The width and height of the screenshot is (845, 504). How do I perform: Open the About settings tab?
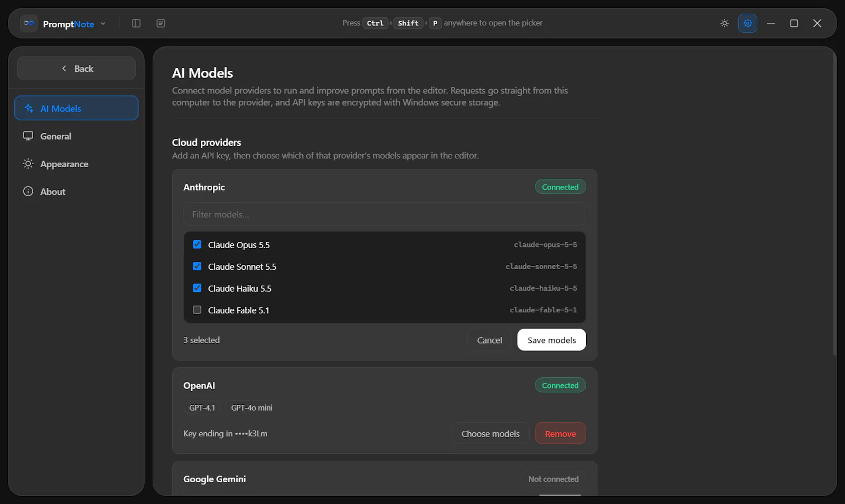(77, 192)
